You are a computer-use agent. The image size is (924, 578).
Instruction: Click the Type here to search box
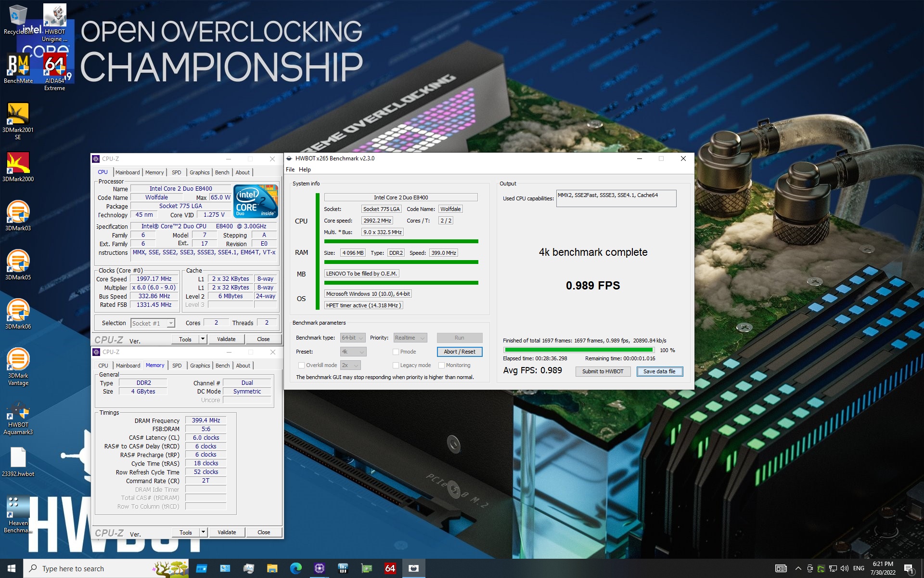point(106,568)
